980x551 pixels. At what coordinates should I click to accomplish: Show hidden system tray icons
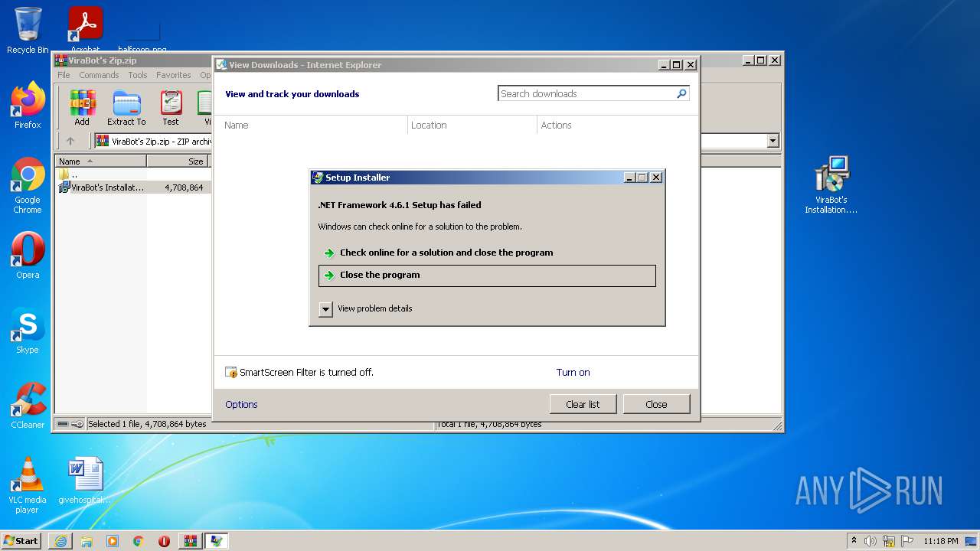coord(854,540)
